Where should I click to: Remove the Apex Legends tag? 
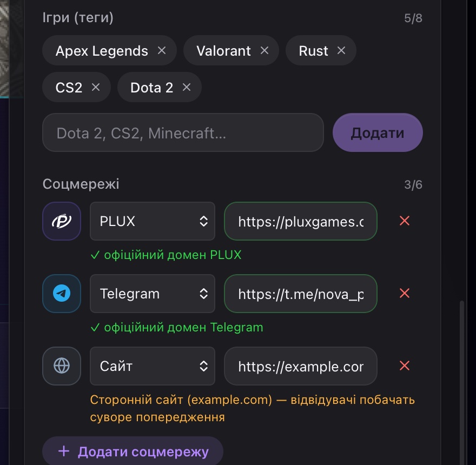[x=162, y=50]
